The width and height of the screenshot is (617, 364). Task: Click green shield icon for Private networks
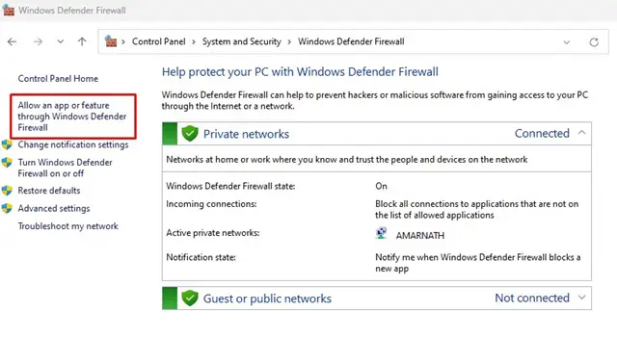click(190, 134)
